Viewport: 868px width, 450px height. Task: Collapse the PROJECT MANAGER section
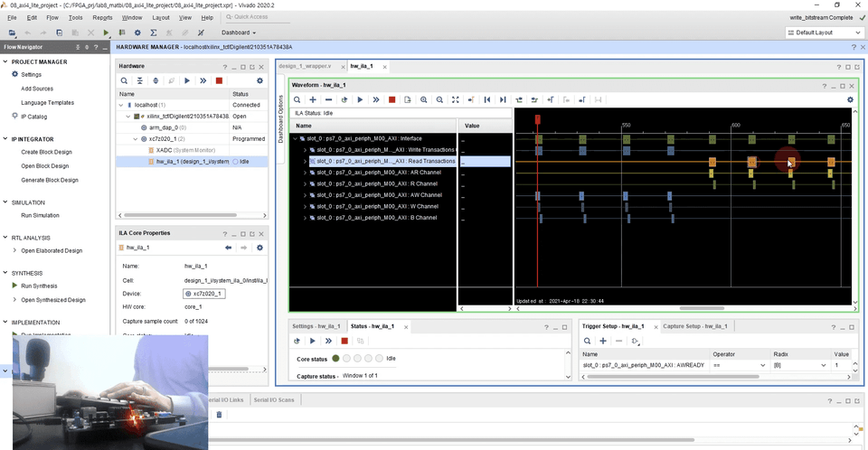[x=5, y=61]
